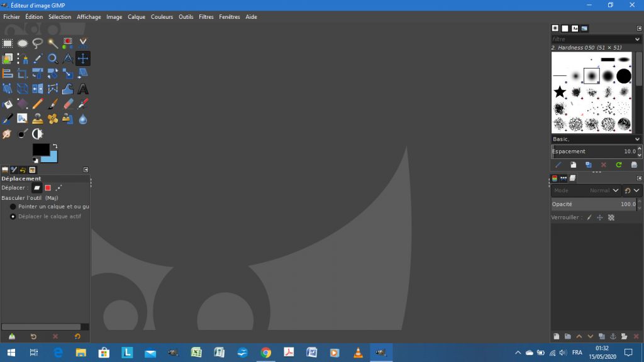Viewport: 644px width, 362px height.
Task: Switch to the undo history tab
Action: click(x=23, y=169)
